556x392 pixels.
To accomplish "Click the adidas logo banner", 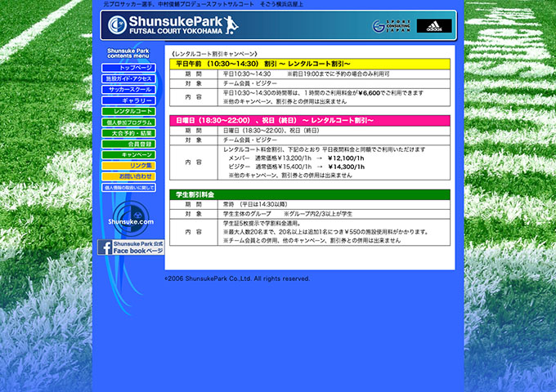I will [x=434, y=26].
